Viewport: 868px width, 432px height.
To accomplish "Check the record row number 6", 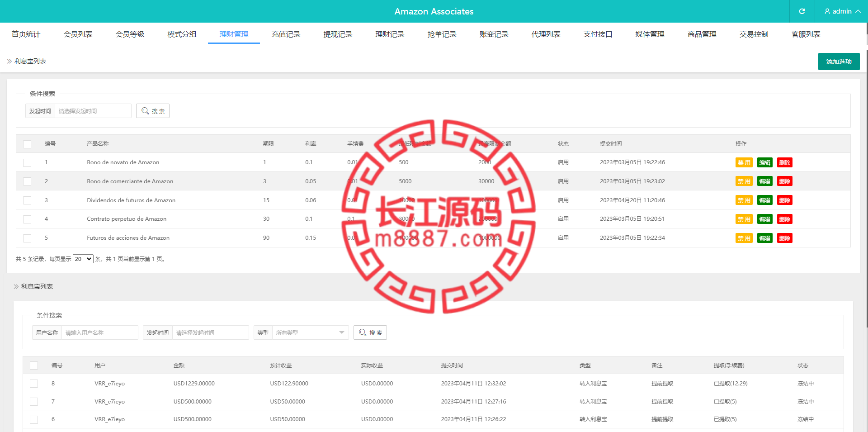I will tap(34, 419).
